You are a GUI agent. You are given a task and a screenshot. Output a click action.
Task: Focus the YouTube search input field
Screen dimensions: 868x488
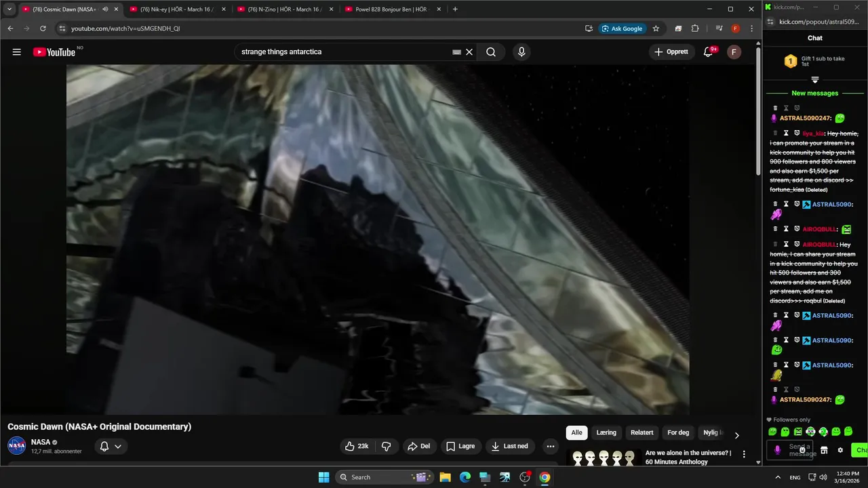click(344, 52)
